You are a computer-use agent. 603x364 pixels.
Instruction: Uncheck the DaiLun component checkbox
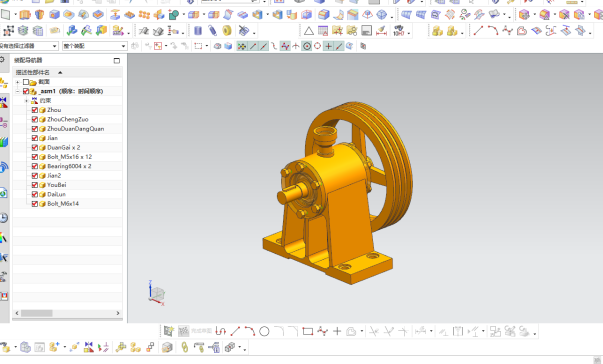click(35, 194)
